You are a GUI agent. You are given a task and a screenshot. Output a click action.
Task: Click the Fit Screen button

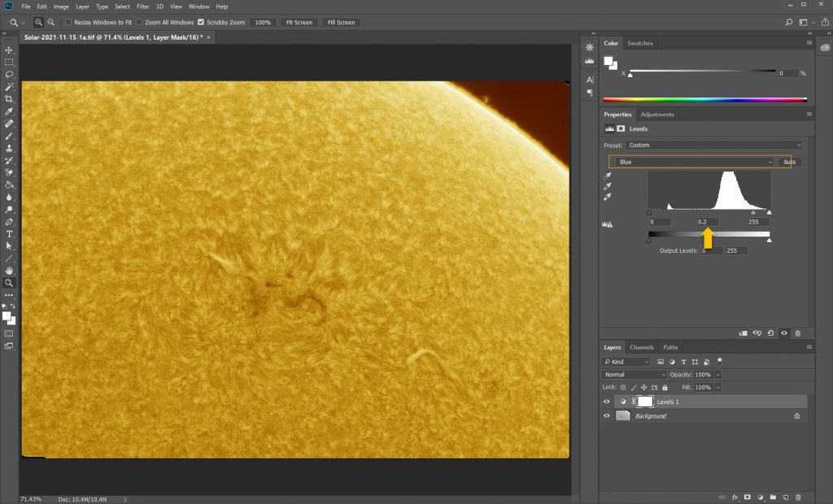[x=299, y=22]
